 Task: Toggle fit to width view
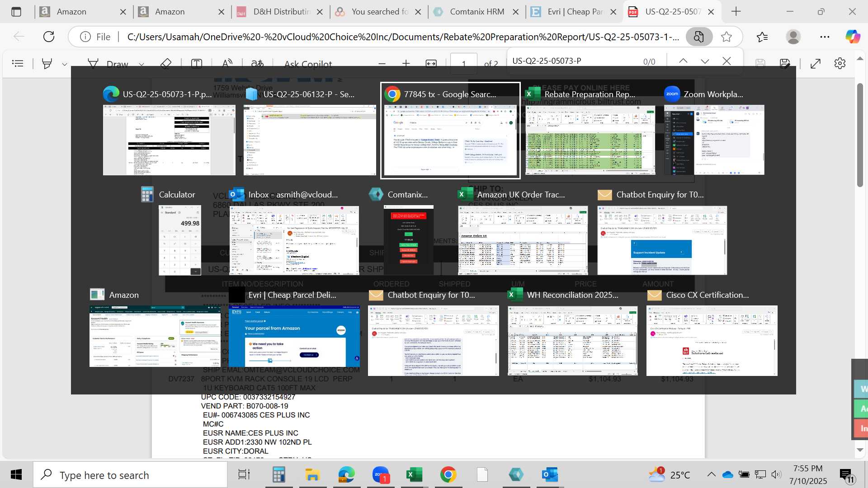pos(431,64)
